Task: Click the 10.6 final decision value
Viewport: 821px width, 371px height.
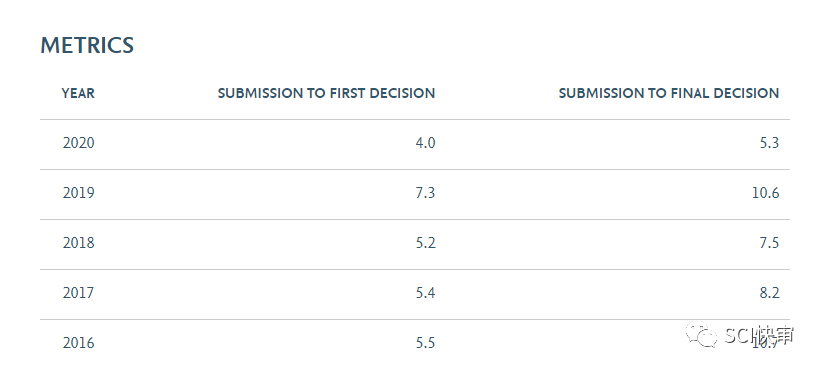Action: (x=765, y=193)
